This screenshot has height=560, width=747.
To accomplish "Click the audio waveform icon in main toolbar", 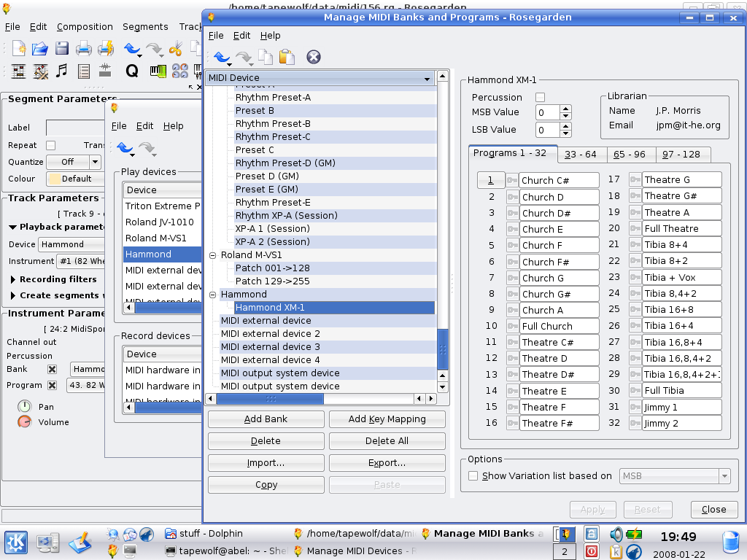I will coord(105,71).
